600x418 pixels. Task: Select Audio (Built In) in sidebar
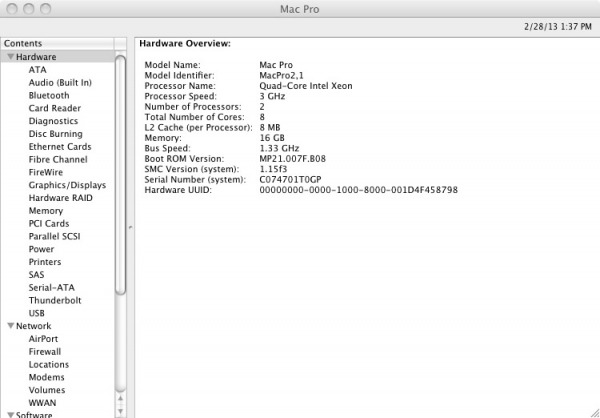60,83
